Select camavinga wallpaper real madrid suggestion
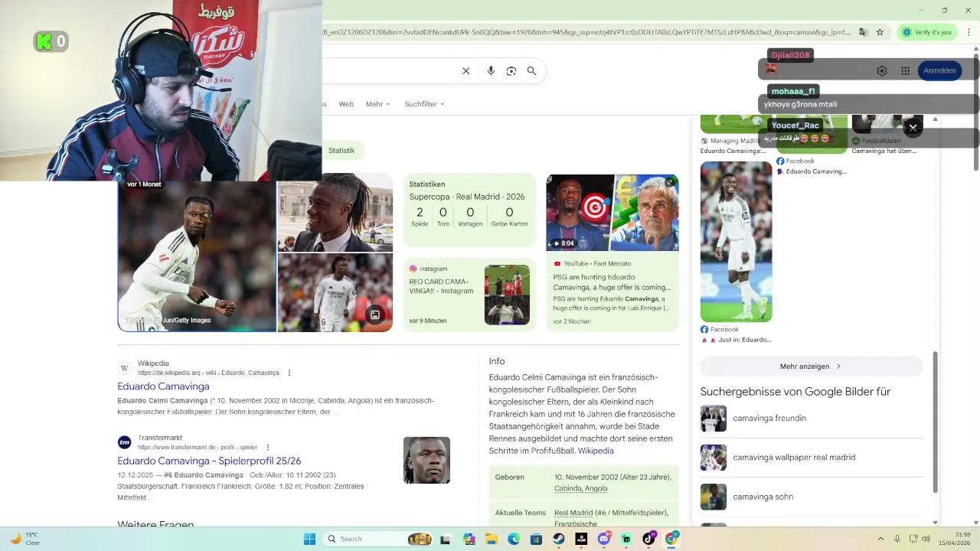The height and width of the screenshot is (551, 980). click(811, 458)
